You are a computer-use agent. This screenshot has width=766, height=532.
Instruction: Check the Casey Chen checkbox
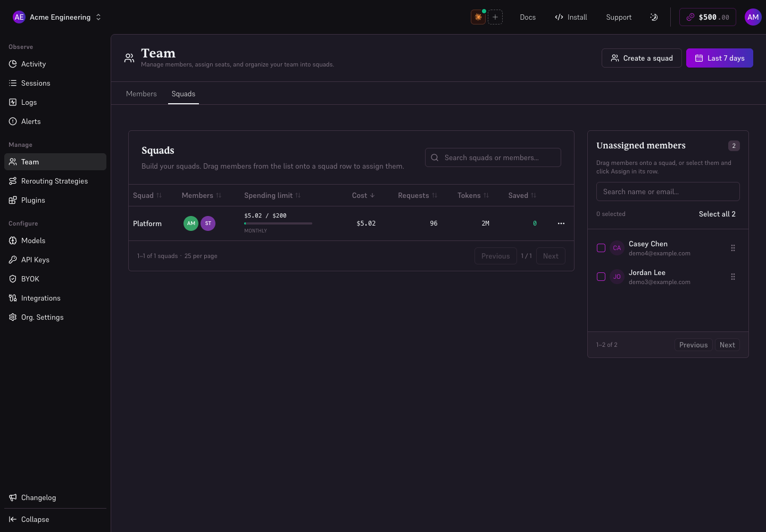(x=601, y=248)
